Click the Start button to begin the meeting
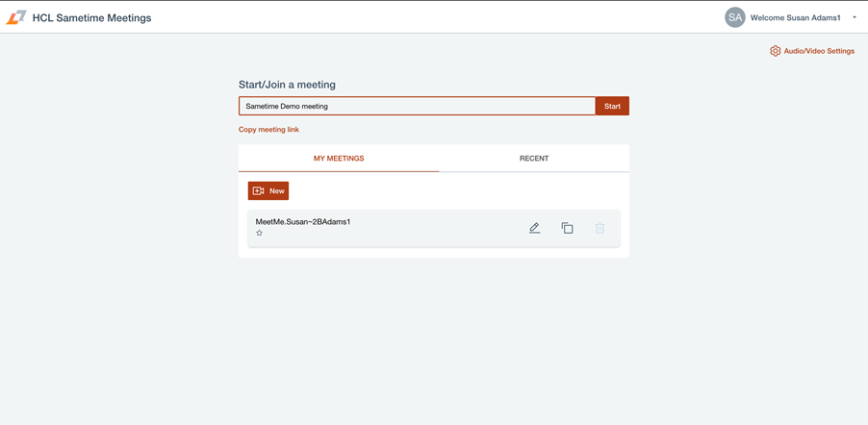868x425 pixels. 612,106
